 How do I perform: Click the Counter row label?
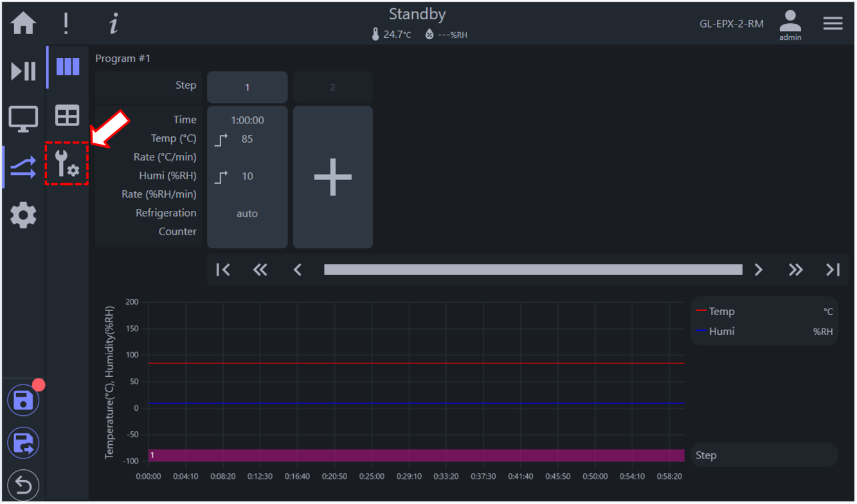[x=177, y=231]
